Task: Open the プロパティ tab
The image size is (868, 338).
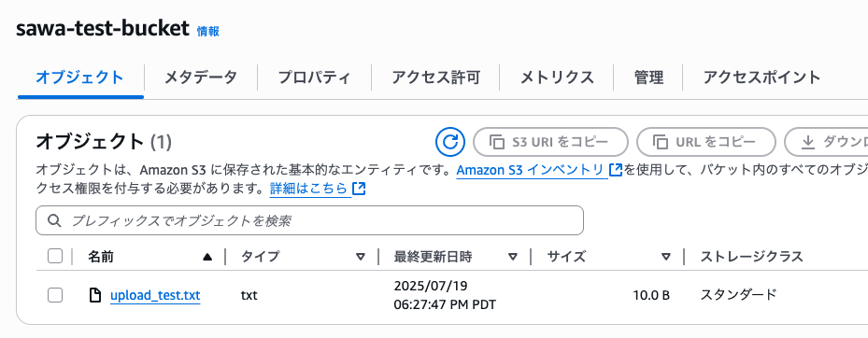Action: pos(315,77)
